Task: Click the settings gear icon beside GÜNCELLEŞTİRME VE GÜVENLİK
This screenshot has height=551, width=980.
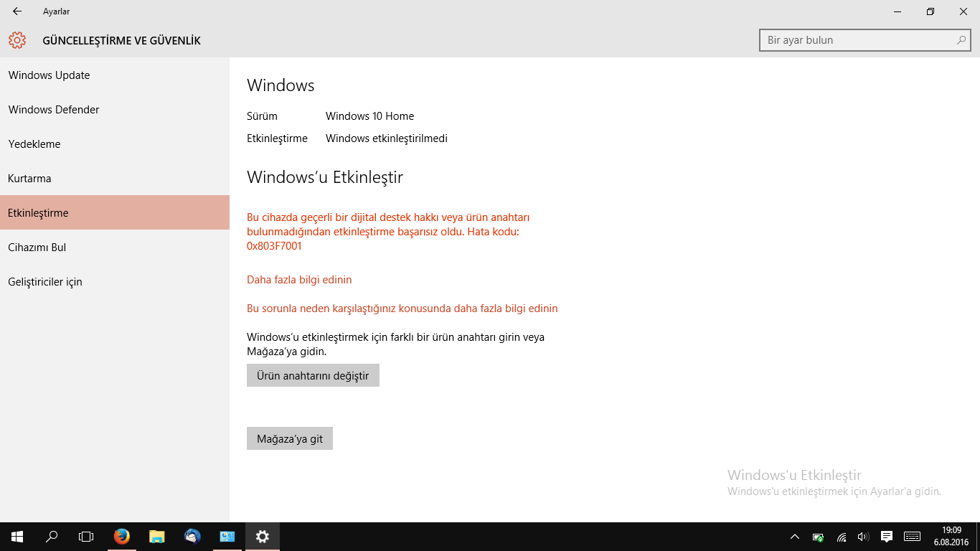Action: pyautogui.click(x=17, y=41)
